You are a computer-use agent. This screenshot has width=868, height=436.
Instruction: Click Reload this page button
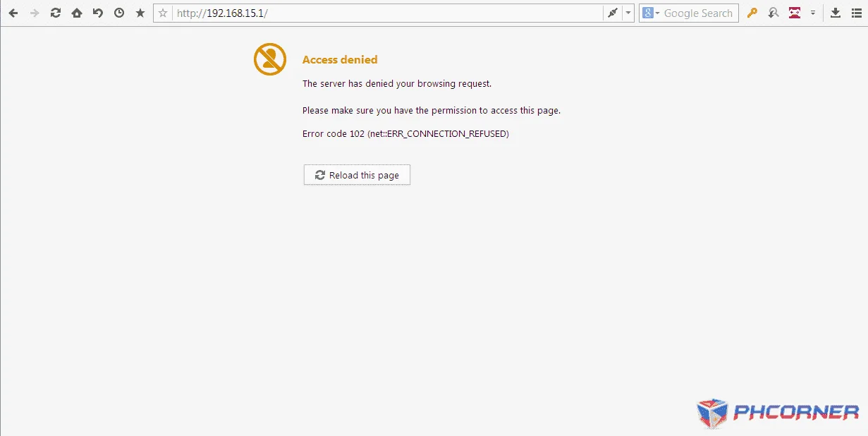tap(357, 175)
